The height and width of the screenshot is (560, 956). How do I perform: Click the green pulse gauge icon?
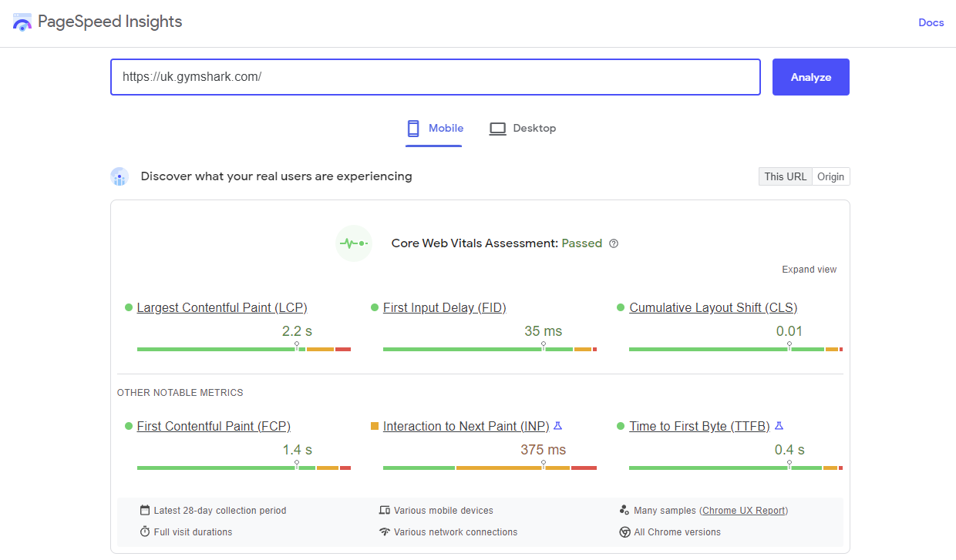[x=353, y=243]
